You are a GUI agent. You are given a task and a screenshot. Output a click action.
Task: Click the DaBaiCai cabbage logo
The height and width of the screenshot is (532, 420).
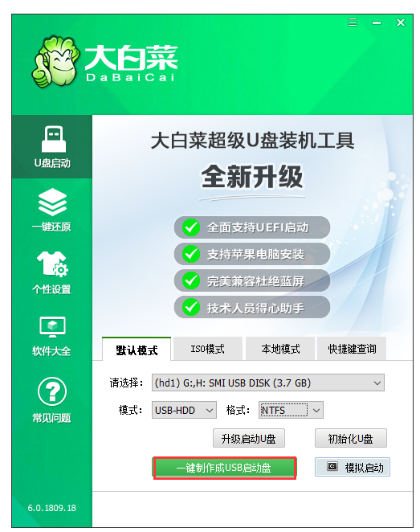pyautogui.click(x=55, y=62)
